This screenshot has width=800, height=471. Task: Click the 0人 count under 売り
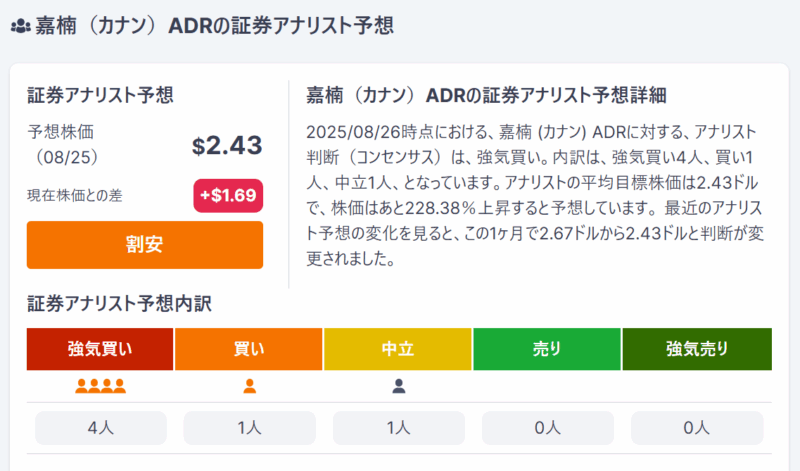click(547, 427)
